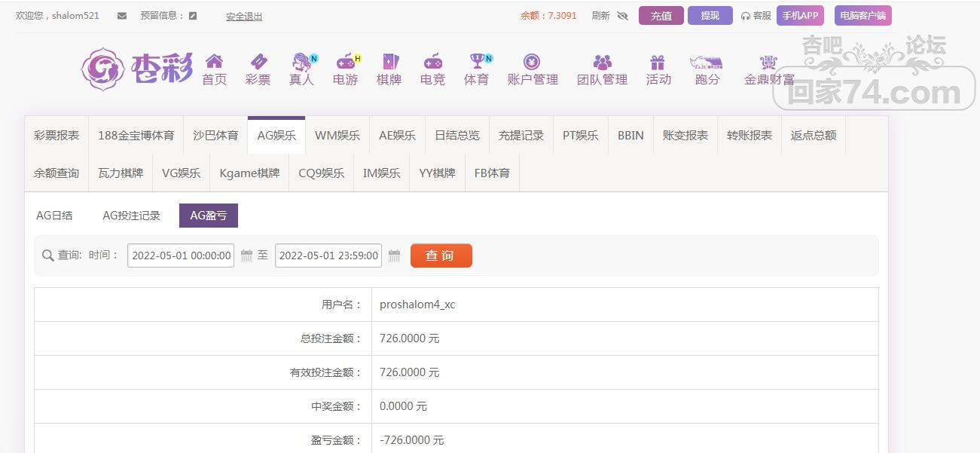Open account management (账户管理) icon
The height and width of the screenshot is (453, 980).
point(532,61)
